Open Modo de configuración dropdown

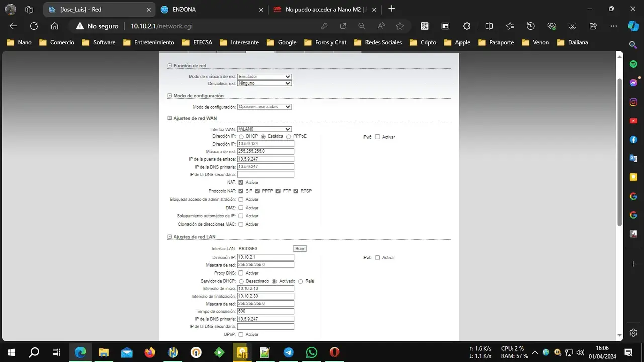click(264, 107)
